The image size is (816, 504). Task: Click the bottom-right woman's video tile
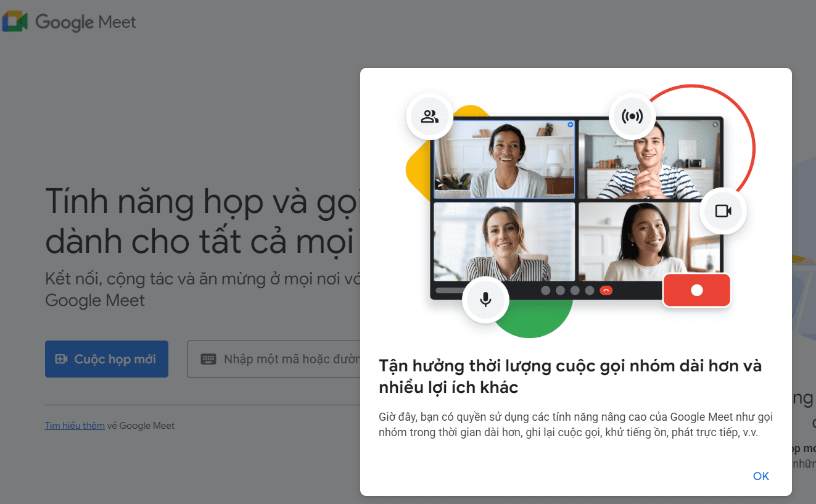tap(649, 242)
